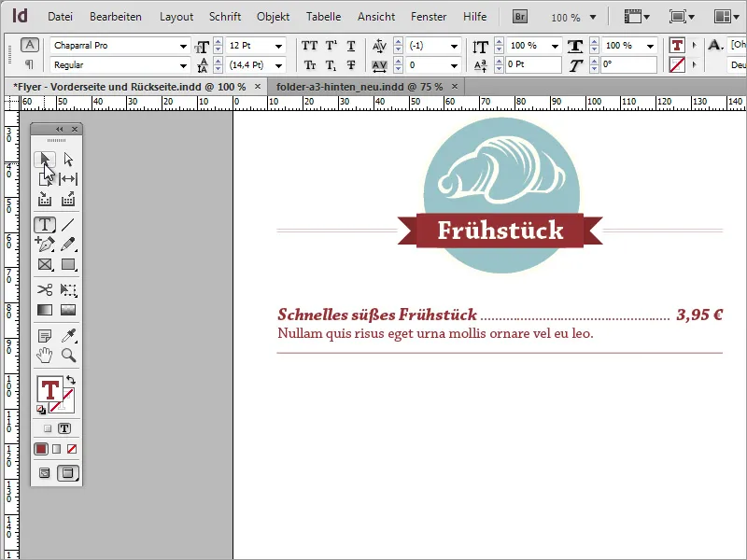Switch to character formatting controls (A)
This screenshot has height=560, width=747.
30,45
